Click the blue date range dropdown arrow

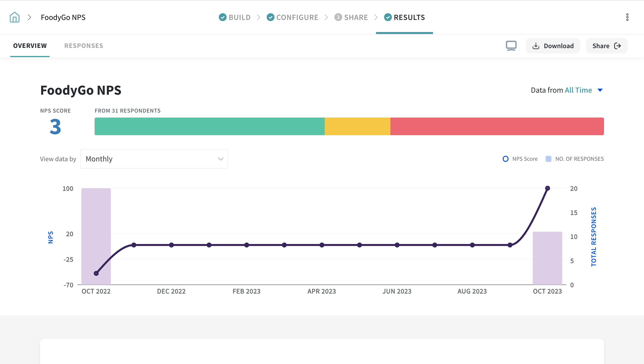point(600,90)
